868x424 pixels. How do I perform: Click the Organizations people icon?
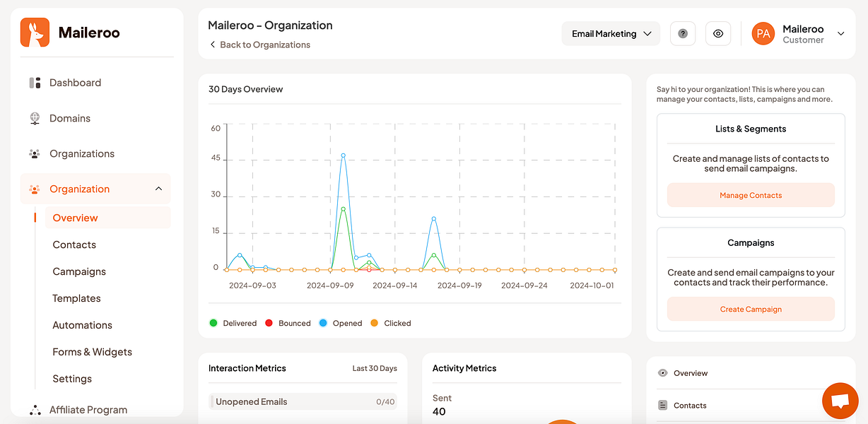[x=35, y=153]
